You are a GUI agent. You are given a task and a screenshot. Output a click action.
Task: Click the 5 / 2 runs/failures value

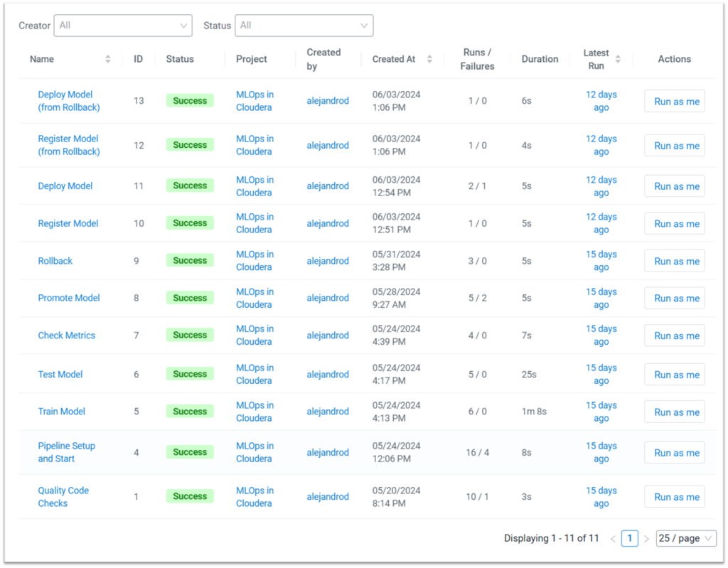click(x=477, y=298)
